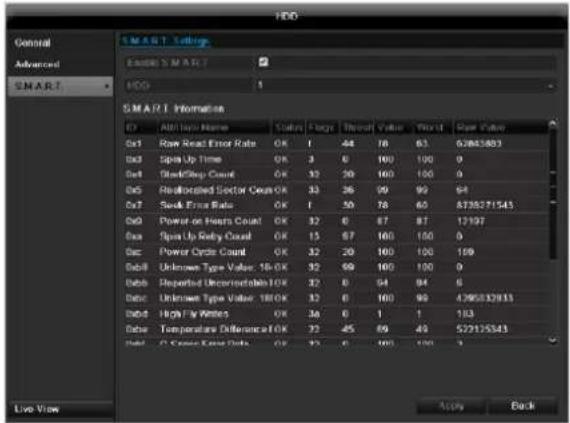Image resolution: width=570 pixels, height=423 pixels.
Task: Click the S.M.A.R.T. table scrollbar thumb
Action: [x=553, y=194]
